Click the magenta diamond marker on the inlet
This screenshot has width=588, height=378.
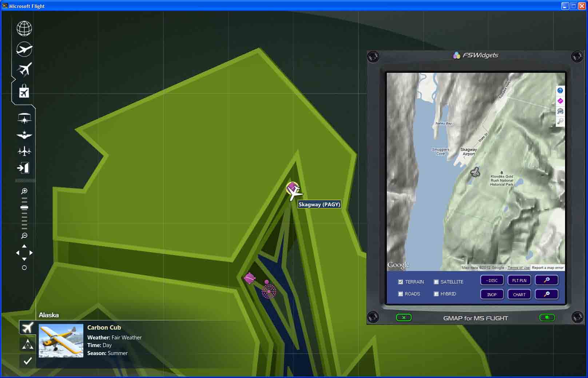pyautogui.click(x=249, y=278)
